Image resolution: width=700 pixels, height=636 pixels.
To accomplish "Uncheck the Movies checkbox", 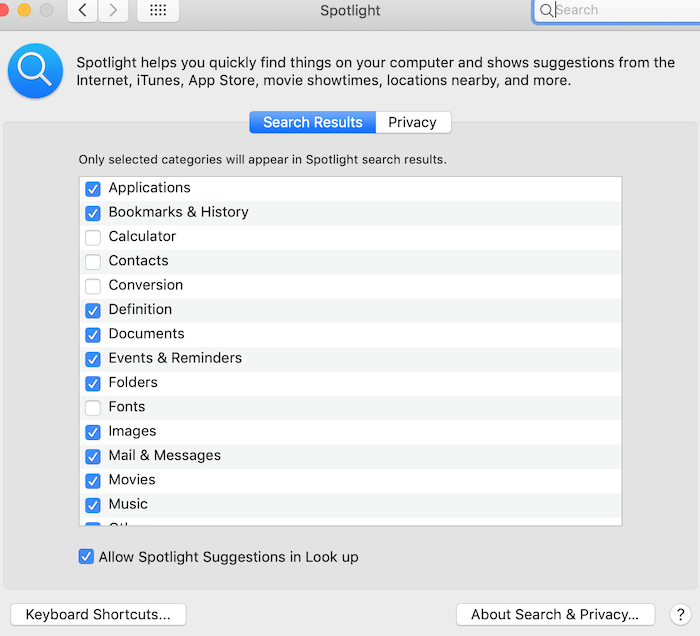I will (x=93, y=481).
